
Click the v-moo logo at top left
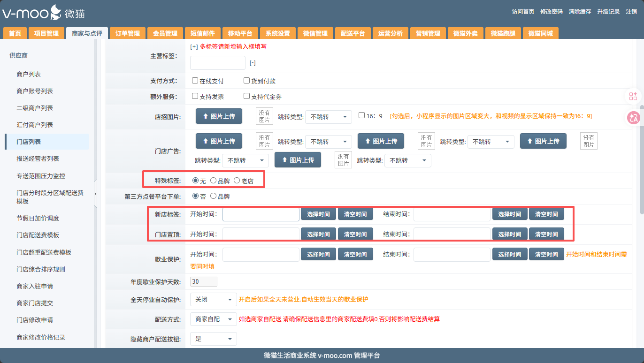pos(43,13)
